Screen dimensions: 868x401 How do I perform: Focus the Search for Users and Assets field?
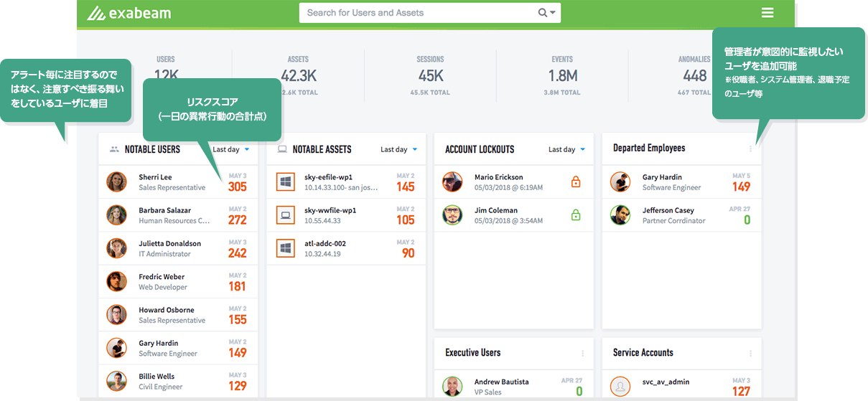click(416, 13)
